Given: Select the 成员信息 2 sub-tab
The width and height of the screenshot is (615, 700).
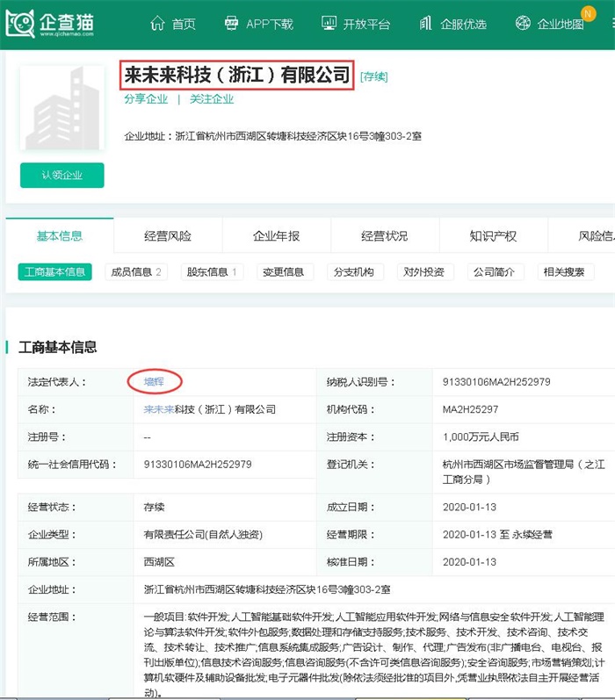Looking at the screenshot, I should 136,272.
